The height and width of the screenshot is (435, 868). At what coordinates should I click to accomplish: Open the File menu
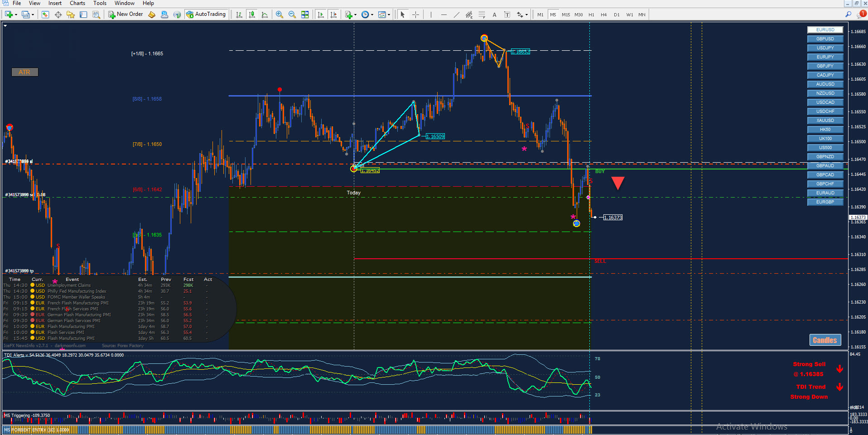17,3
